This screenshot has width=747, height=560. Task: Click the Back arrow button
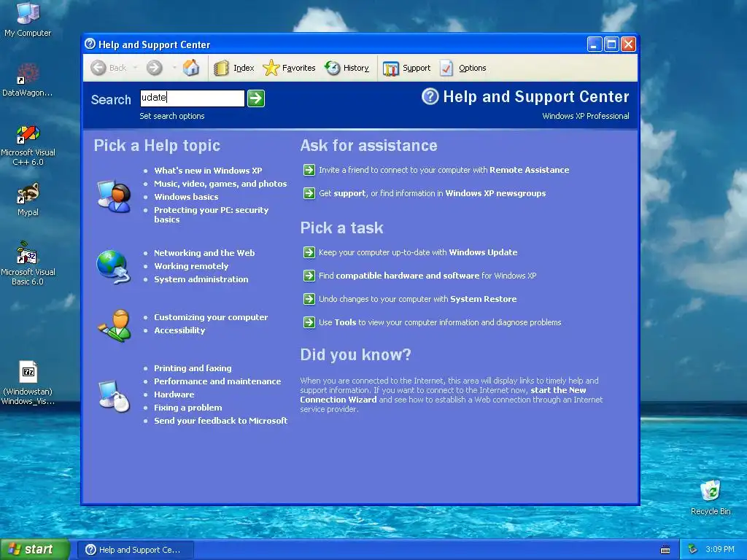pyautogui.click(x=98, y=68)
